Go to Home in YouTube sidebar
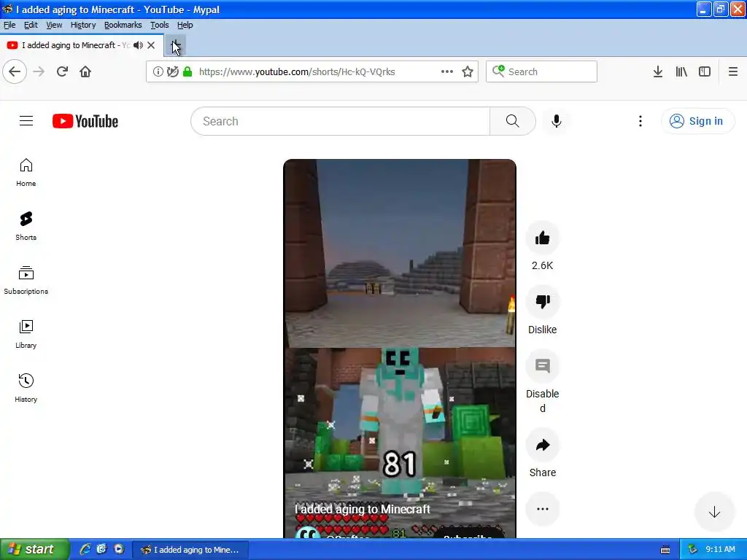 (26, 172)
